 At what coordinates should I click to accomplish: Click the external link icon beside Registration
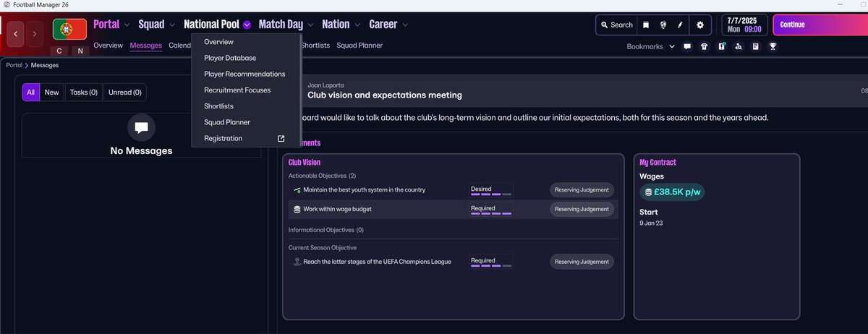click(281, 138)
